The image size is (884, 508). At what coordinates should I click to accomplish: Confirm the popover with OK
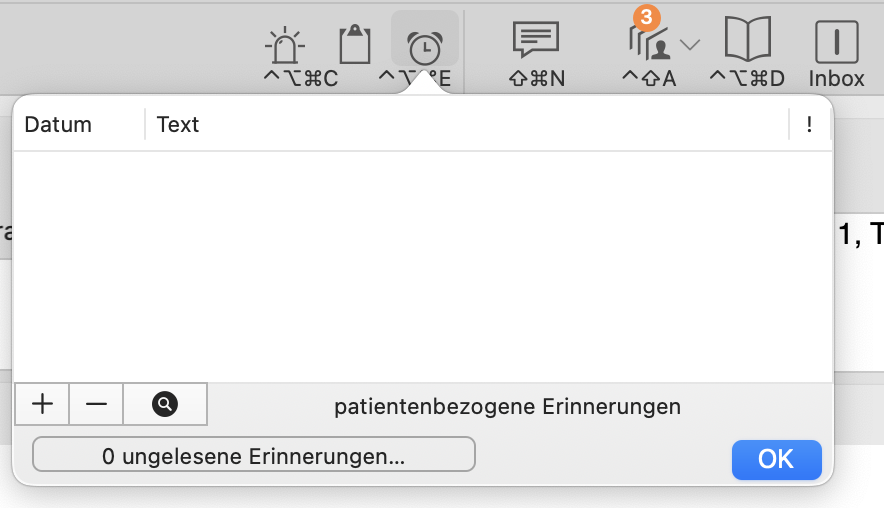click(x=776, y=460)
